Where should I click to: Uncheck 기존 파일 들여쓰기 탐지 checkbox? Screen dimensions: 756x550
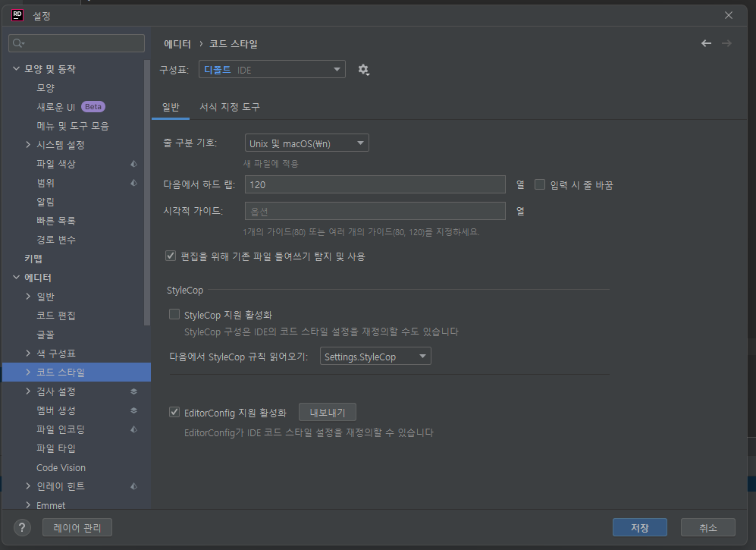click(171, 256)
